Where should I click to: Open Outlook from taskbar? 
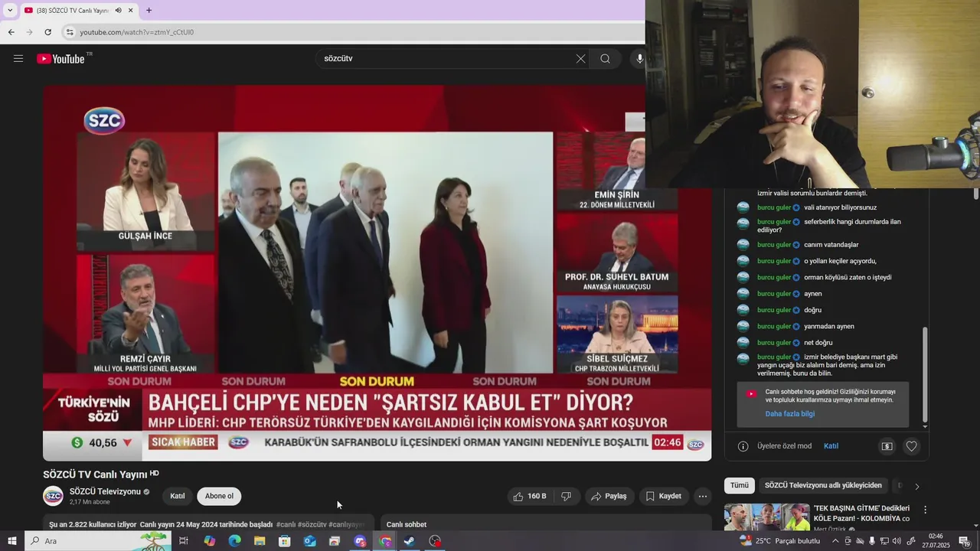(x=309, y=541)
